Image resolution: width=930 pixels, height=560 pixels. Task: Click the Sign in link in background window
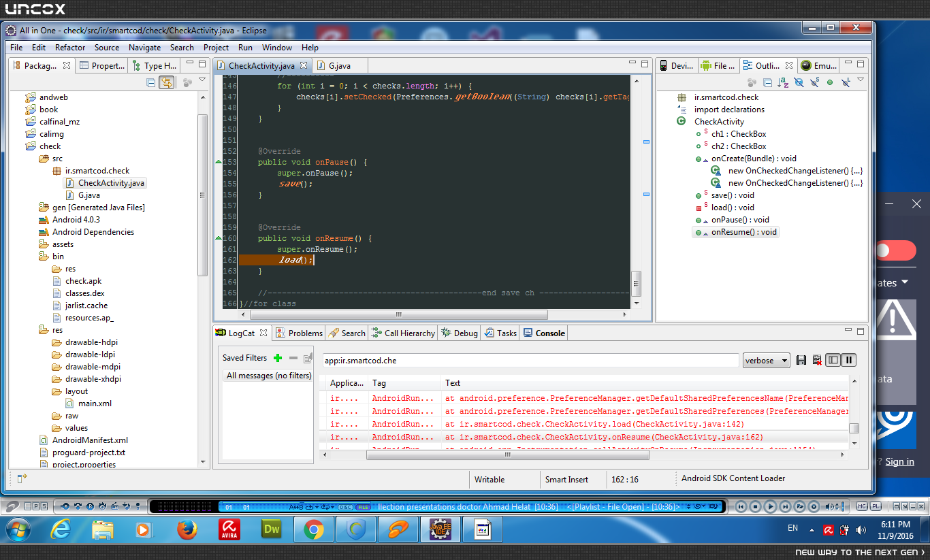click(x=900, y=461)
